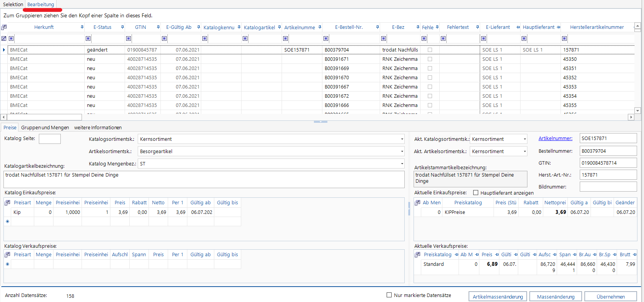This screenshot has width=644, height=302.
Task: Open column chooser in Aktuelle Verkaufspreise grid
Action: coord(417,255)
